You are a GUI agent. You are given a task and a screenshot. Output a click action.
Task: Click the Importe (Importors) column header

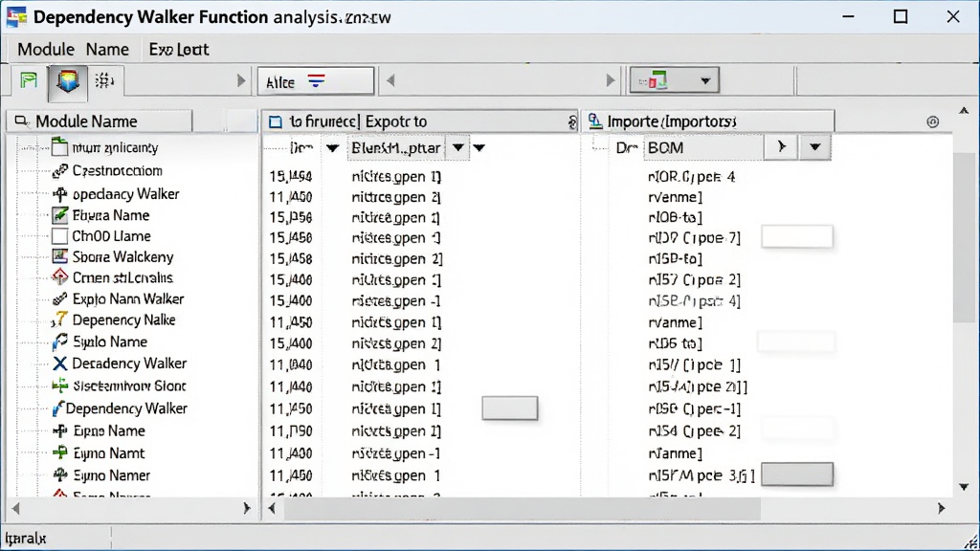709,121
